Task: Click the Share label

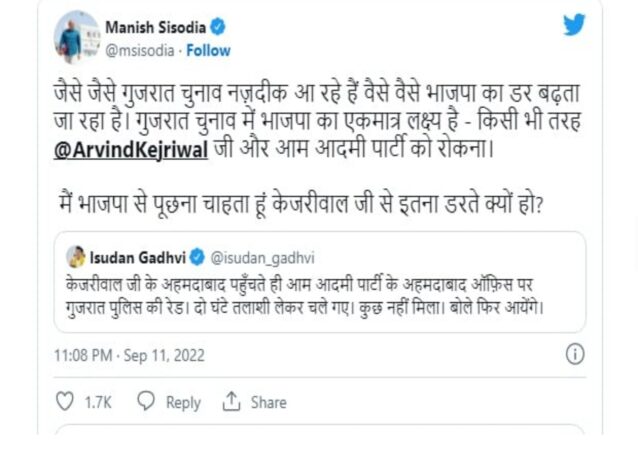Action: pyautogui.click(x=268, y=401)
